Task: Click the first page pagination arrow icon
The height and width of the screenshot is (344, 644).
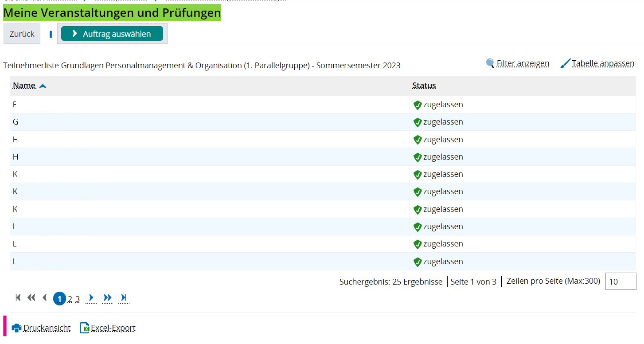Action: (x=18, y=297)
